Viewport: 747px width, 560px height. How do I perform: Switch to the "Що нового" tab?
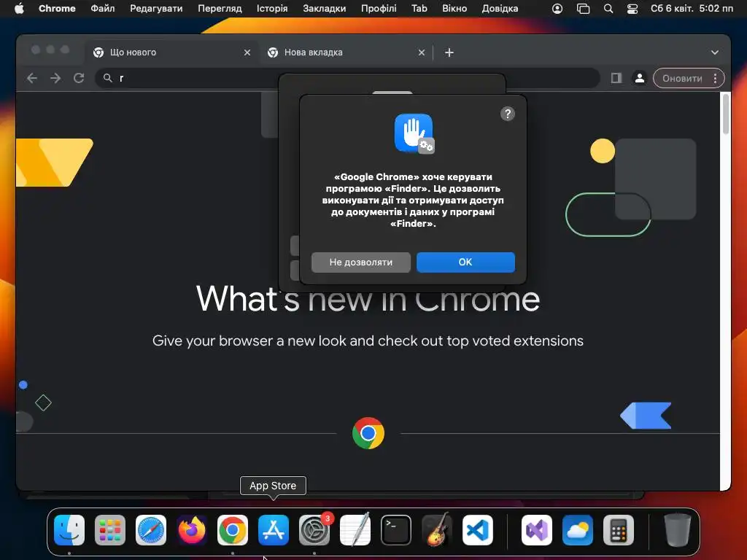[172, 52]
